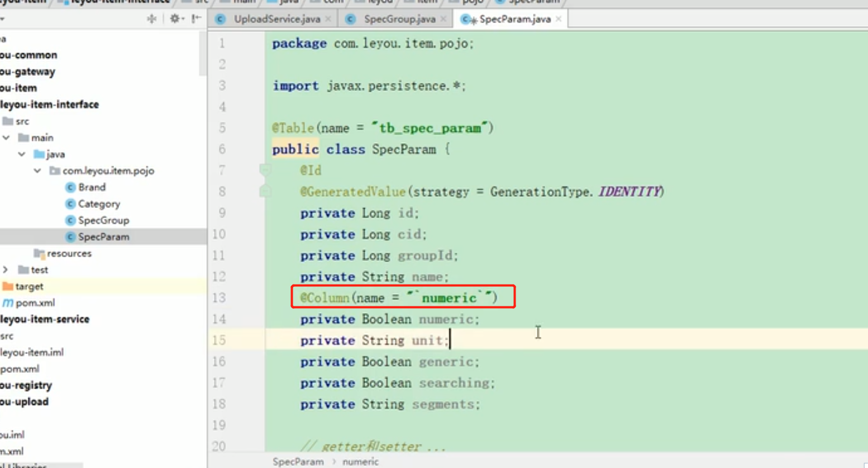868x468 pixels.
Task: Click 'private Boolean searching;' declaration
Action: (x=397, y=383)
